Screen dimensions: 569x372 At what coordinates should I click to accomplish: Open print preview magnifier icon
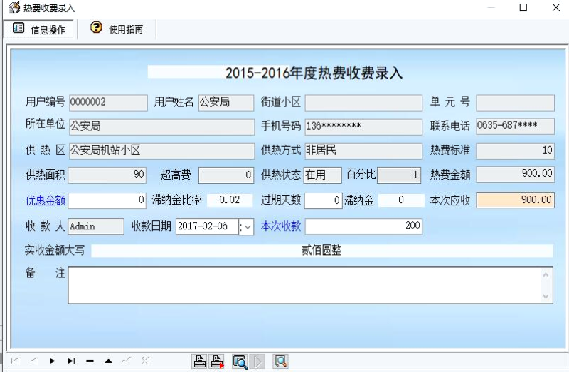click(240, 361)
